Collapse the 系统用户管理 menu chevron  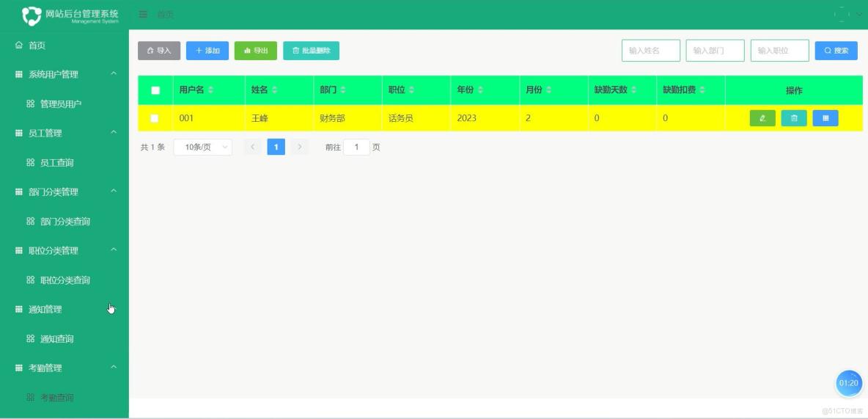[114, 73]
